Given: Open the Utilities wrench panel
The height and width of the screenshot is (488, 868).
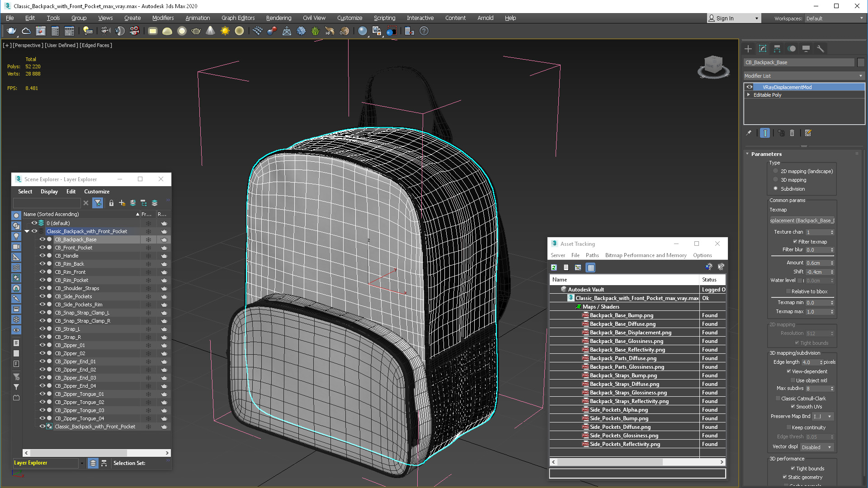Looking at the screenshot, I should 821,49.
